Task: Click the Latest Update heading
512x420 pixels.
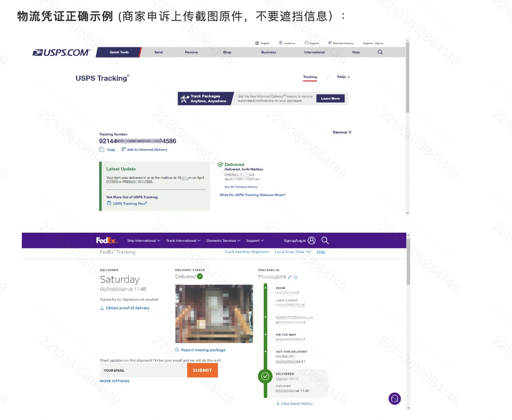Action: 121,169
